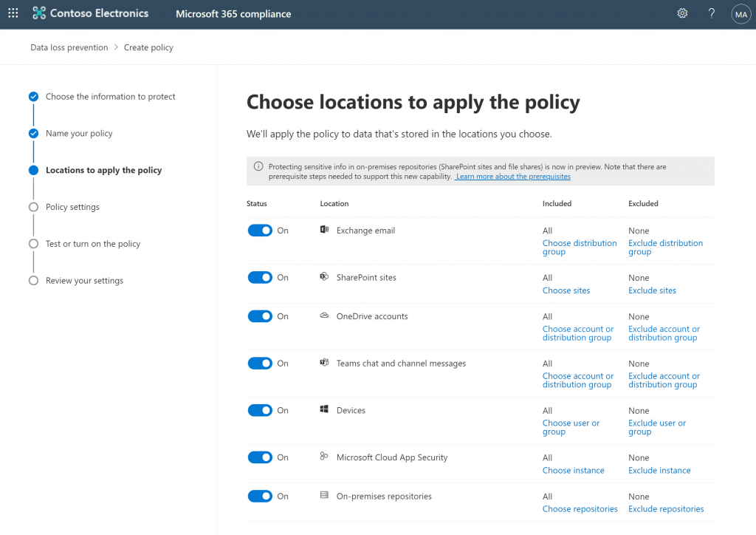Click the Data loss prevention breadcrumb
Viewport: 756px width, 535px height.
[69, 47]
